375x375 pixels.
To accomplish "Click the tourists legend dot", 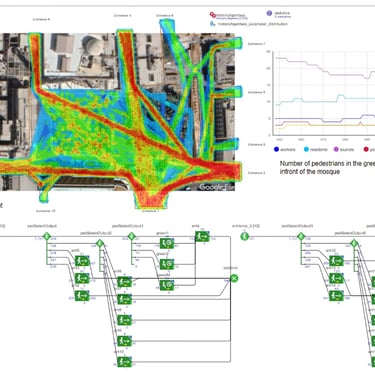I will click(336, 149).
